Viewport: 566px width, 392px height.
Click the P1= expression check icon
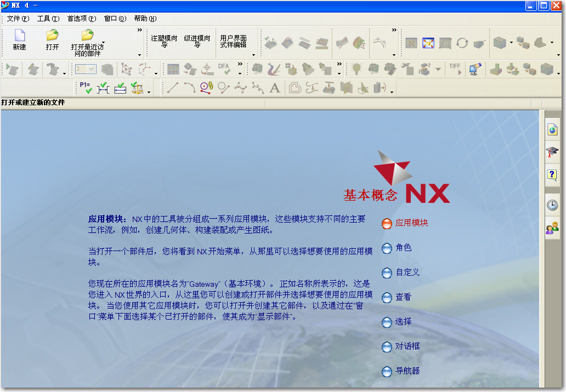pos(86,88)
